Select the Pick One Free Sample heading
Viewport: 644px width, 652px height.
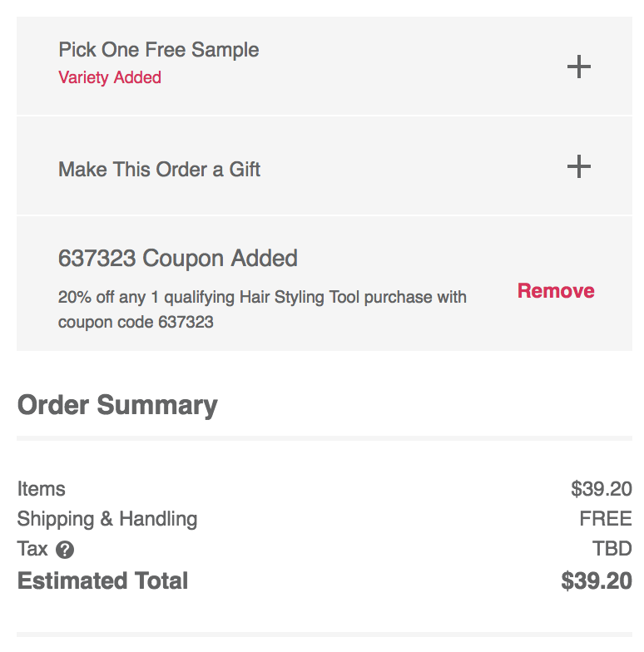[x=158, y=50]
